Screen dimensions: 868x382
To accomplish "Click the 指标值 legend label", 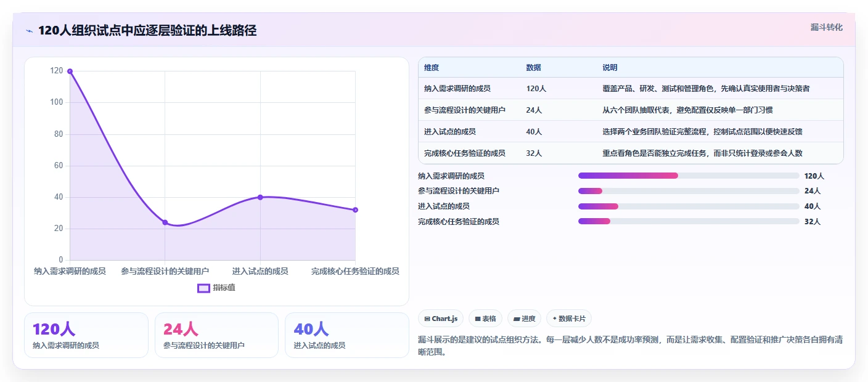I will click(224, 288).
